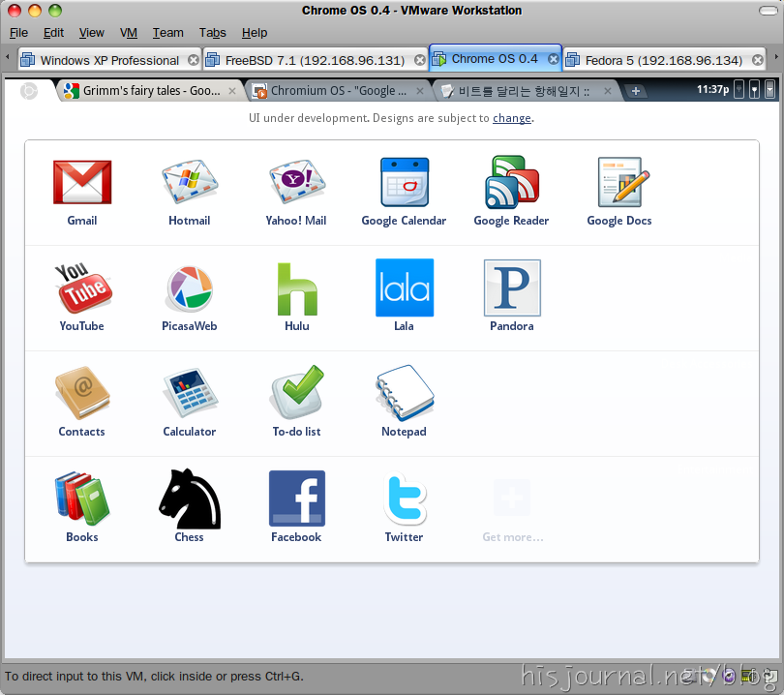
Task: Launch the Chess knight icon
Action: tap(190, 499)
